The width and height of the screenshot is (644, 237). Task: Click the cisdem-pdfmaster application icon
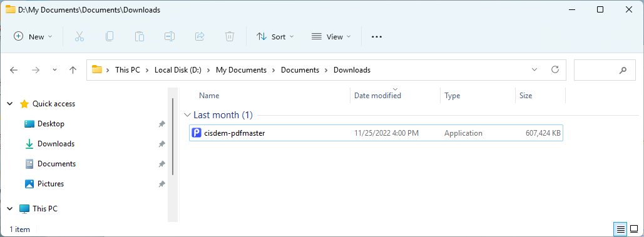[197, 133]
